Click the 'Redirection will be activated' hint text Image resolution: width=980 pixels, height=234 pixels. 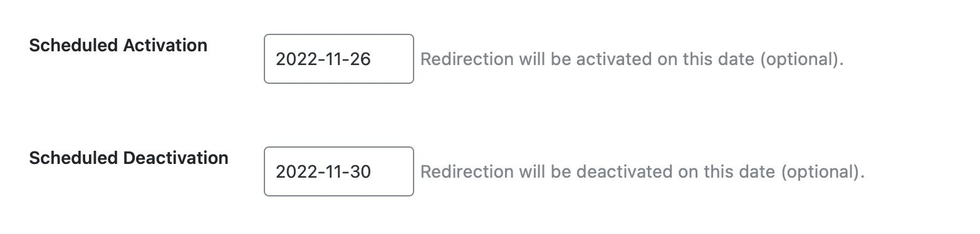click(x=632, y=60)
